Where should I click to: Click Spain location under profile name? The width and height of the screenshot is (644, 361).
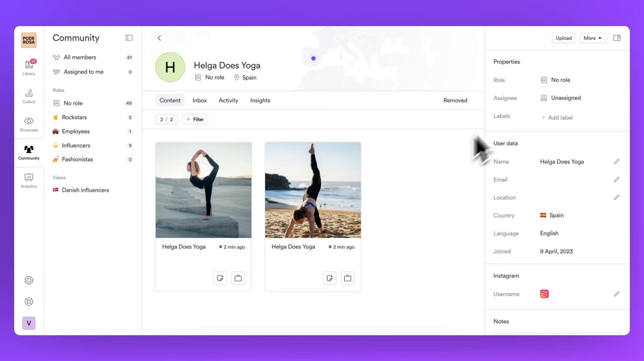click(245, 77)
